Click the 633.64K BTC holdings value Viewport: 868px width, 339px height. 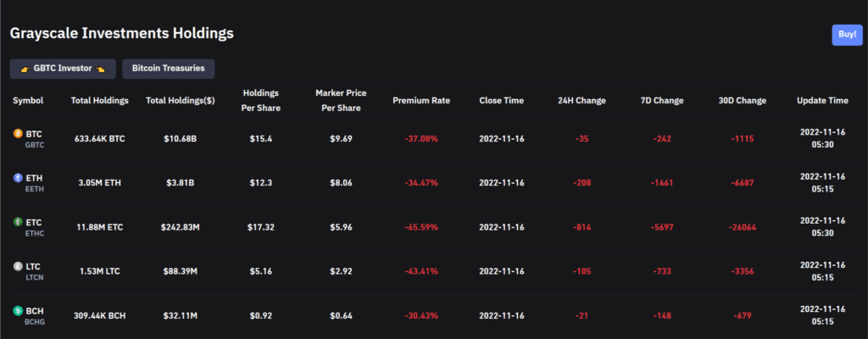100,138
